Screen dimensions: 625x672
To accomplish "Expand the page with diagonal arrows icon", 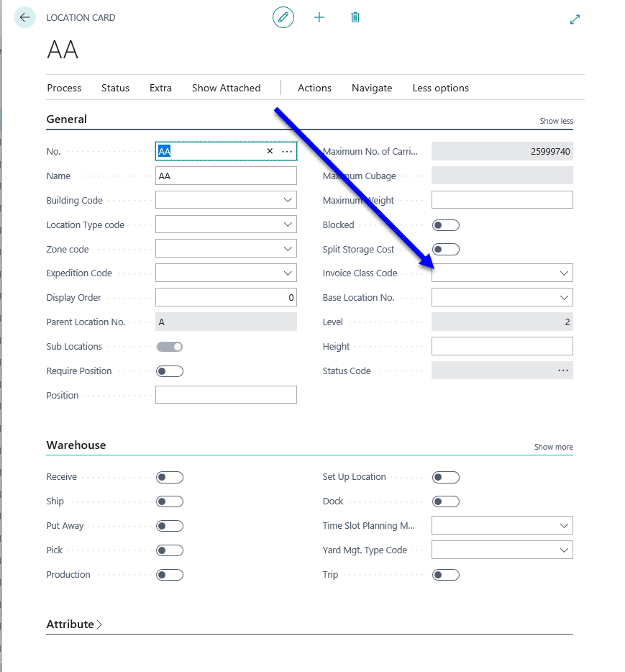I will pyautogui.click(x=575, y=19).
